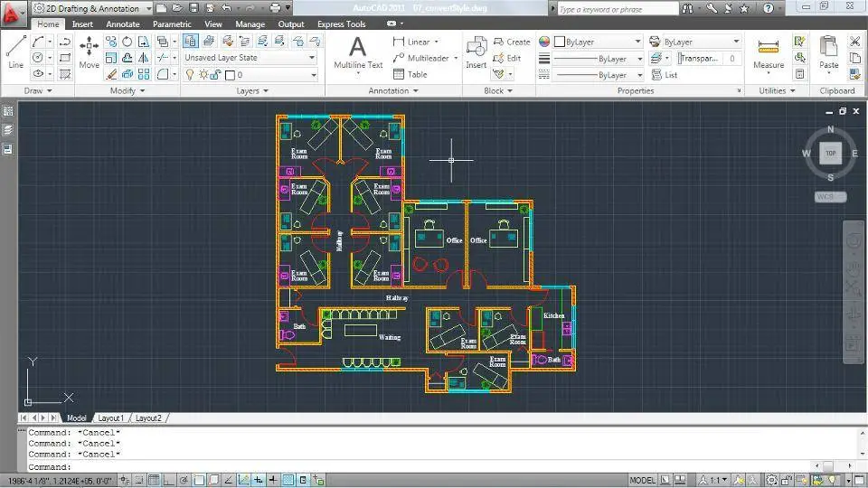Open the Layout1 tab
Screen dimensions: 868x488
click(110, 418)
